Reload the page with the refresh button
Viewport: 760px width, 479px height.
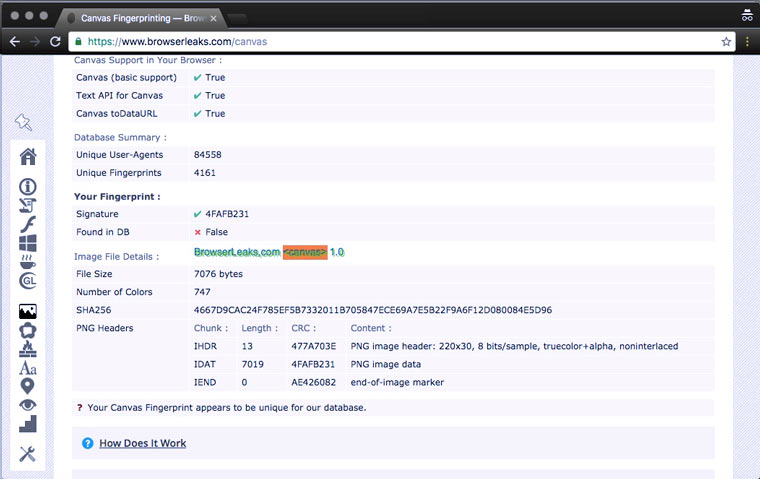(x=55, y=42)
